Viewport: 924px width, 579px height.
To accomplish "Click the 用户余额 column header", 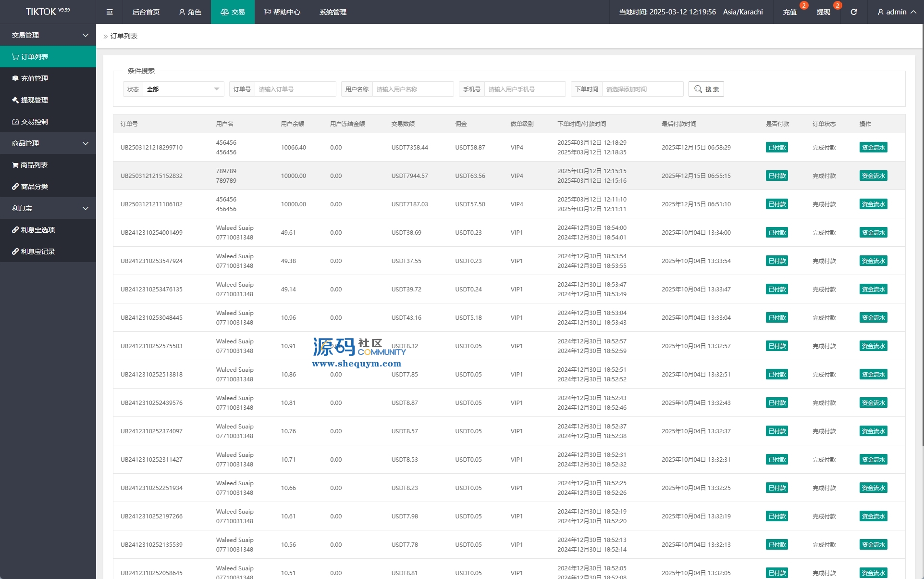I will 292,124.
